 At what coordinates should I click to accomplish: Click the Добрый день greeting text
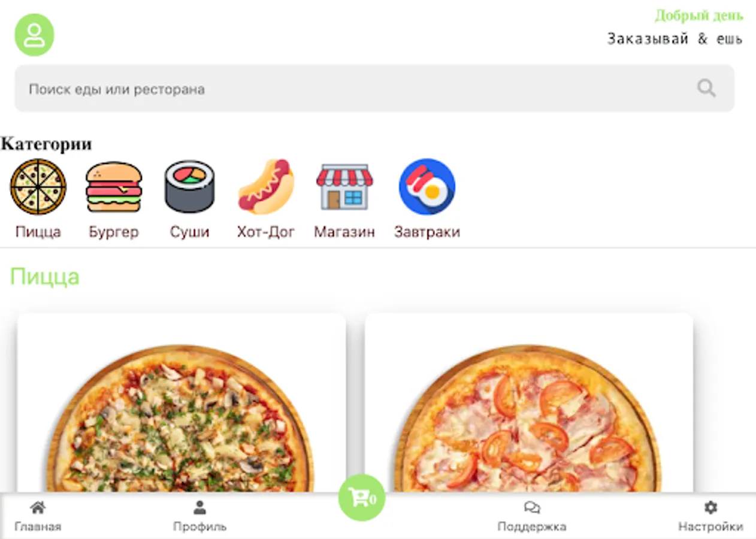699,15
